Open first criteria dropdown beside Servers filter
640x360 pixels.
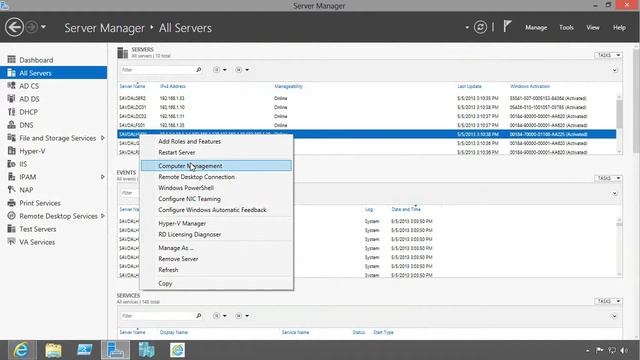[220, 70]
